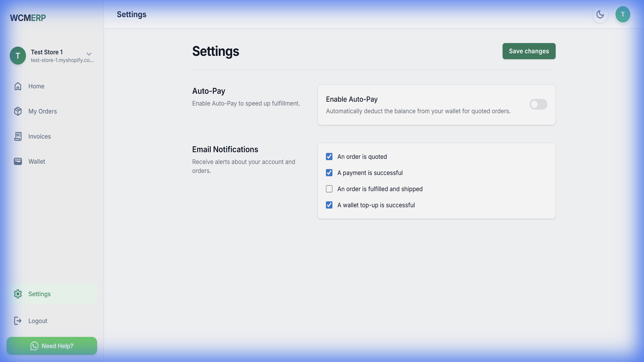Uncheck An order is quoted
The height and width of the screenshot is (362, 644).
[329, 156]
